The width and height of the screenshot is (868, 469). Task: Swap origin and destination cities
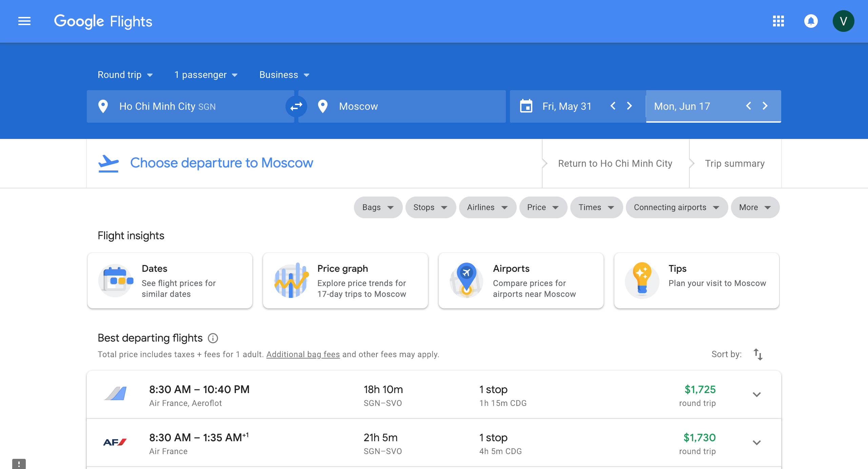(x=296, y=106)
